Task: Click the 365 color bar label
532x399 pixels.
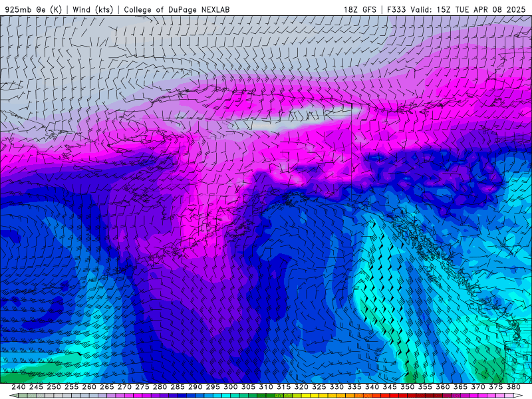Action: point(460,387)
